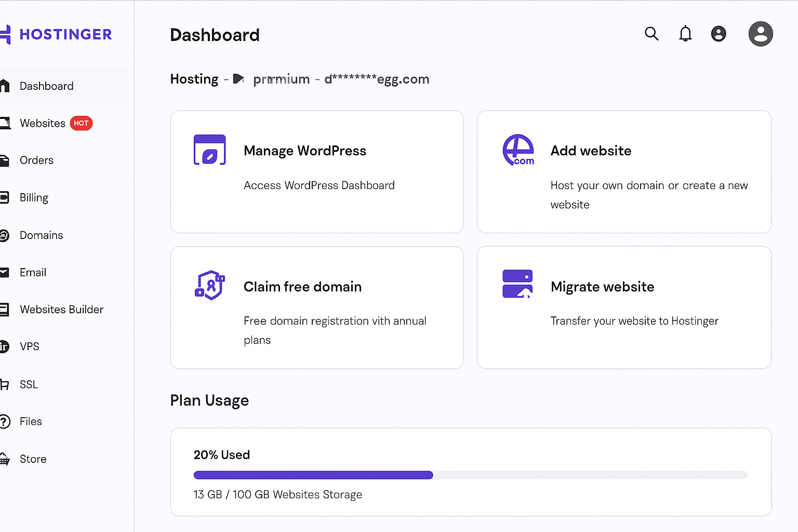Image resolution: width=798 pixels, height=532 pixels.
Task: Open notifications bell icon
Action: coord(685,34)
